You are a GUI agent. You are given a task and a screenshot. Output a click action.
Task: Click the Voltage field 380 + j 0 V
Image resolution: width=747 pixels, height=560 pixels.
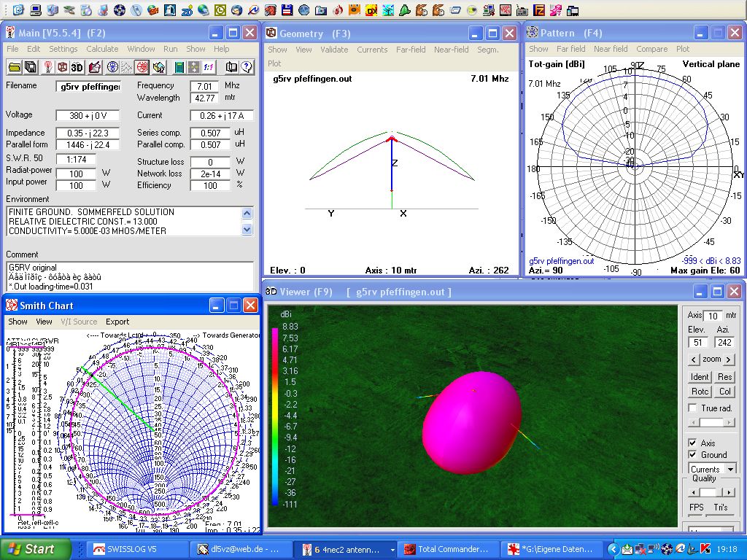[x=88, y=115]
